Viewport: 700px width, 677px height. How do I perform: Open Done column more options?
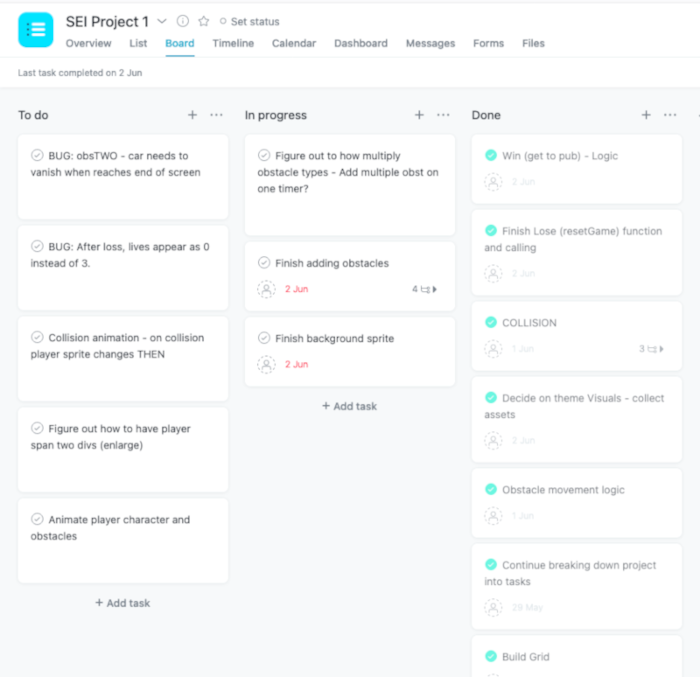pos(670,115)
